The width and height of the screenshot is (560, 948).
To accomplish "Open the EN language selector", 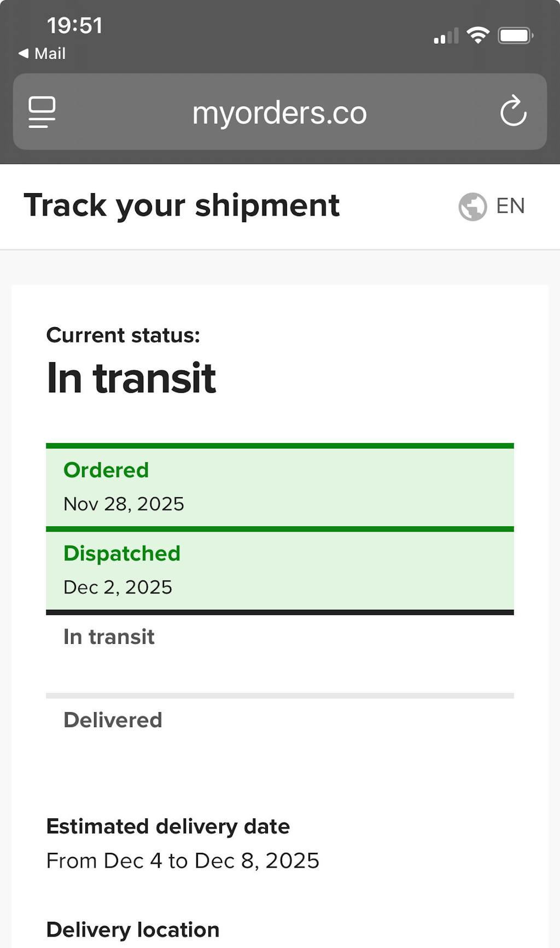I will click(x=510, y=206).
